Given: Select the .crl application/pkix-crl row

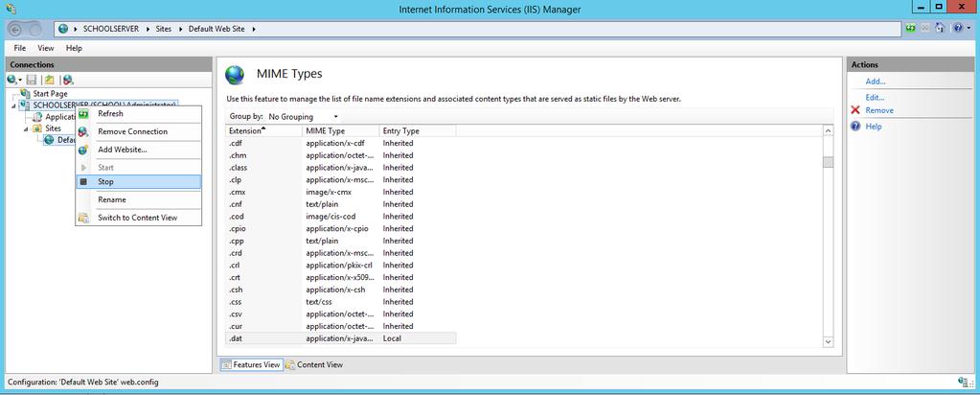Looking at the screenshot, I should point(341,265).
